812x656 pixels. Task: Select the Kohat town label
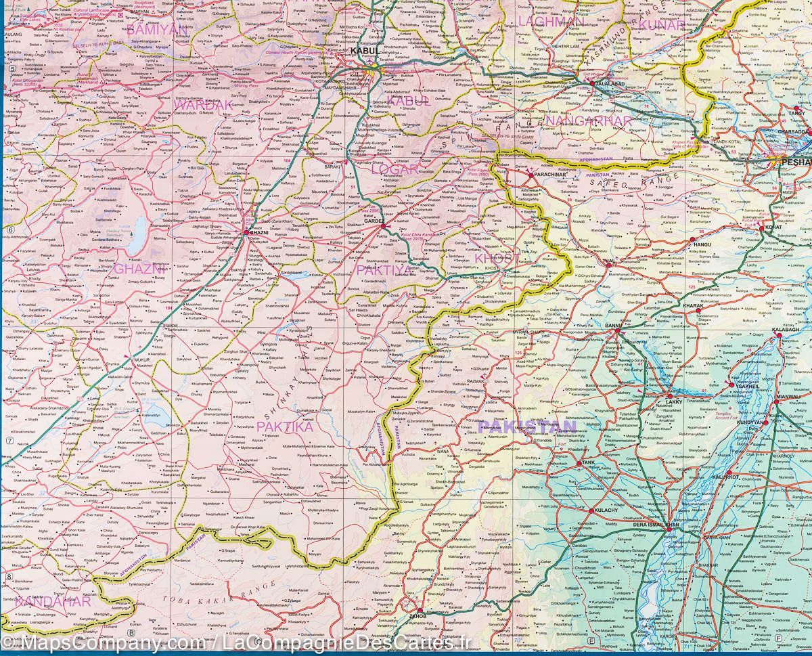[773, 227]
